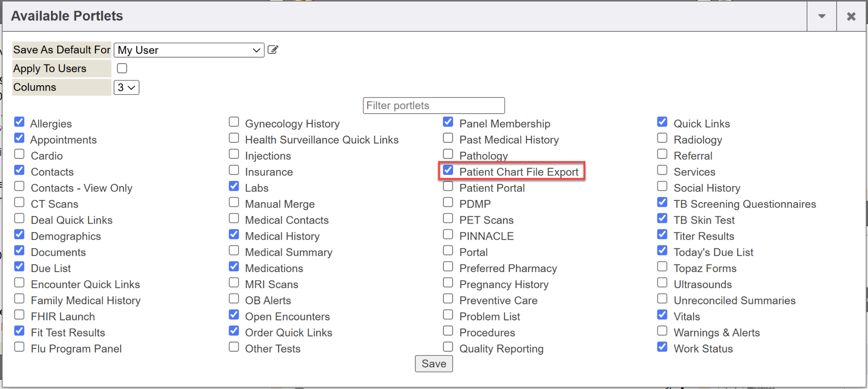Click the edit pencil icon beside My User
The image size is (868, 389).
pyautogui.click(x=273, y=50)
